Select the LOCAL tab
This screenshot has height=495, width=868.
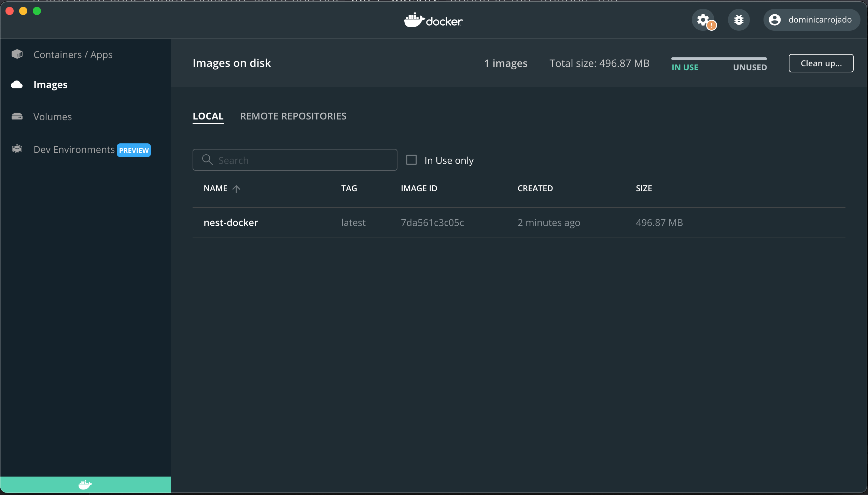pos(208,116)
